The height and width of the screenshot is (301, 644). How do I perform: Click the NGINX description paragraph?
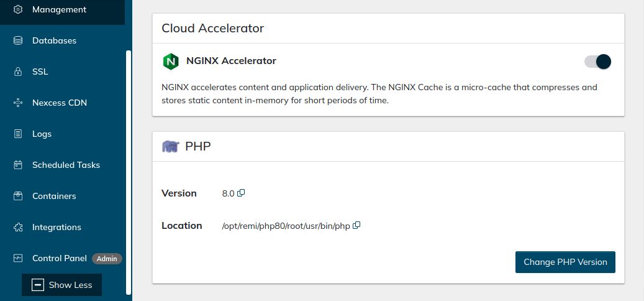[x=379, y=94]
